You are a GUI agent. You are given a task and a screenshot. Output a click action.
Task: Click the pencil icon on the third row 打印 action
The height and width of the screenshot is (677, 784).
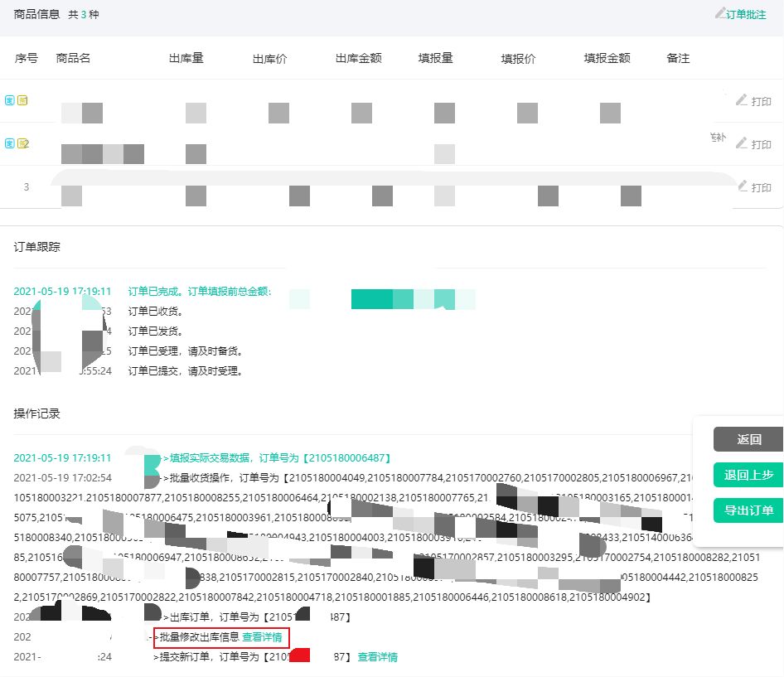tap(743, 187)
